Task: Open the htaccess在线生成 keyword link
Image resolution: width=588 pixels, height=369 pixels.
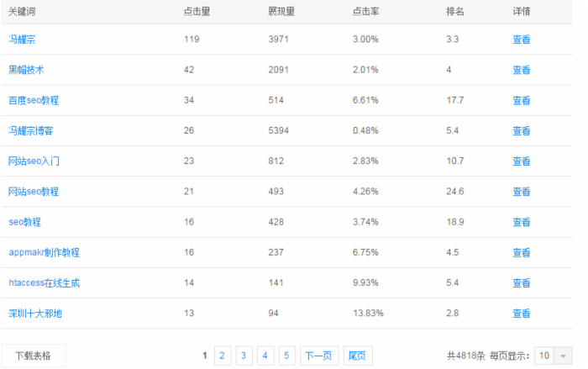Action: [44, 283]
